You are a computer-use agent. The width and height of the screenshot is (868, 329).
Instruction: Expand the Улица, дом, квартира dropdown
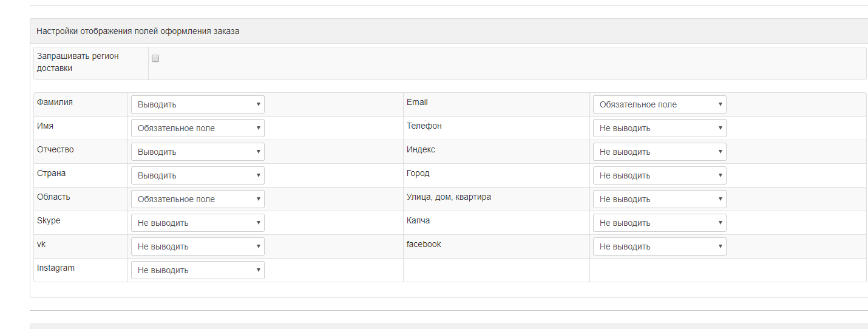[x=660, y=199]
